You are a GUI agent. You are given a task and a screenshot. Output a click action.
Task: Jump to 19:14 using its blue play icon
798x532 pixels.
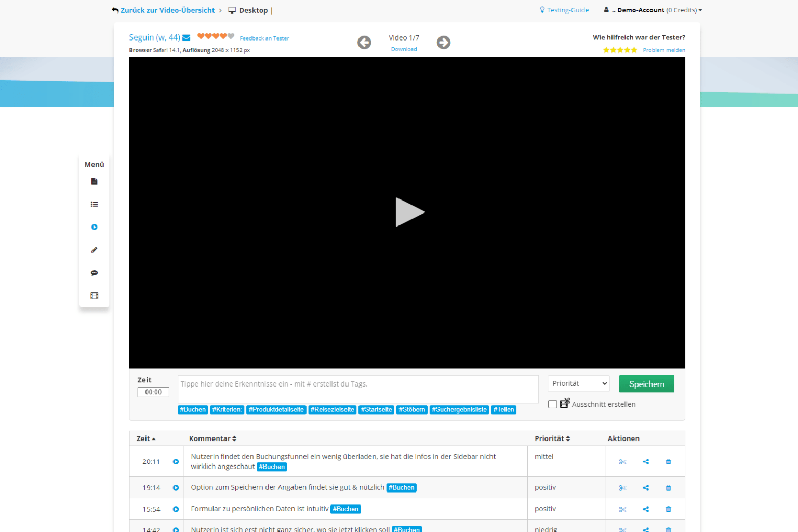176,487
